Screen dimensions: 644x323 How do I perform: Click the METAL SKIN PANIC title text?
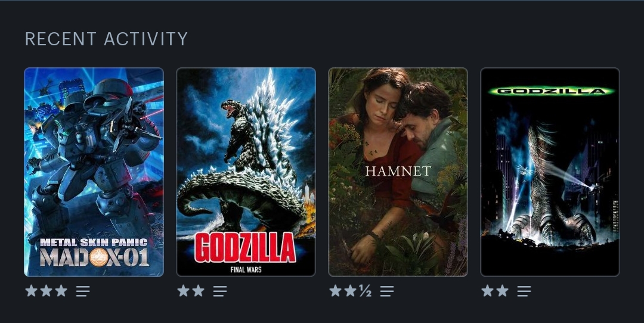coord(94,242)
